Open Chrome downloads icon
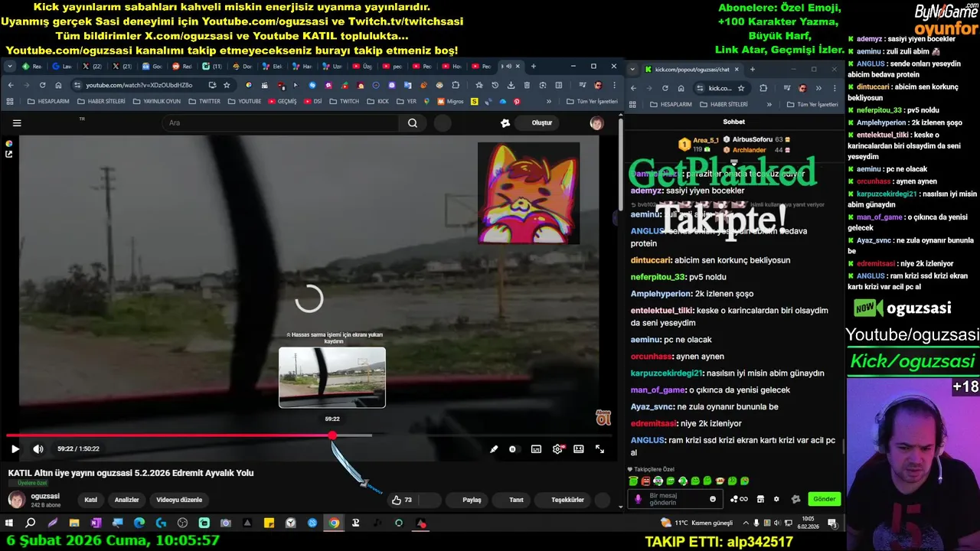980x551 pixels. pos(511,85)
